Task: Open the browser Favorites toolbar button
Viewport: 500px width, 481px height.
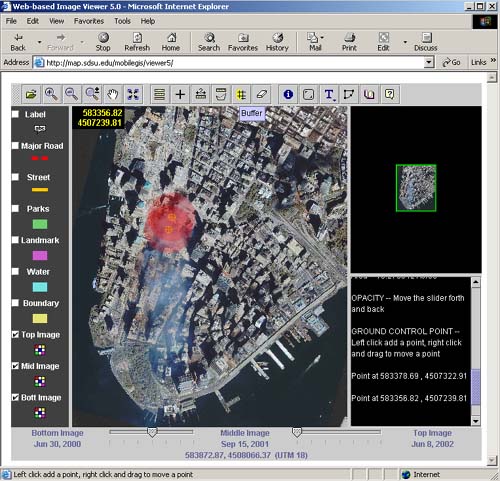Action: [x=243, y=42]
